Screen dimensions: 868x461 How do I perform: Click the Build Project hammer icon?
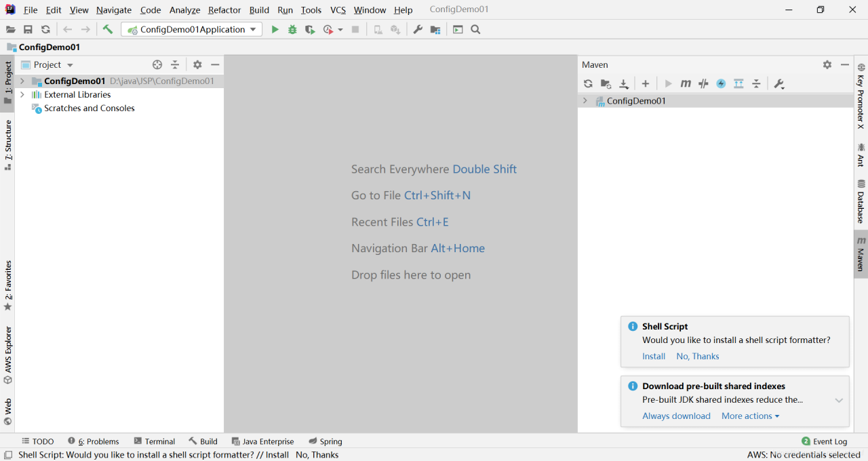point(108,29)
